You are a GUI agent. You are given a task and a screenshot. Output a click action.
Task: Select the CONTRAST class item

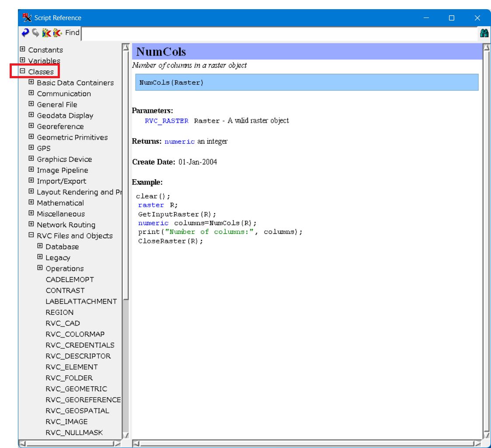tap(65, 290)
